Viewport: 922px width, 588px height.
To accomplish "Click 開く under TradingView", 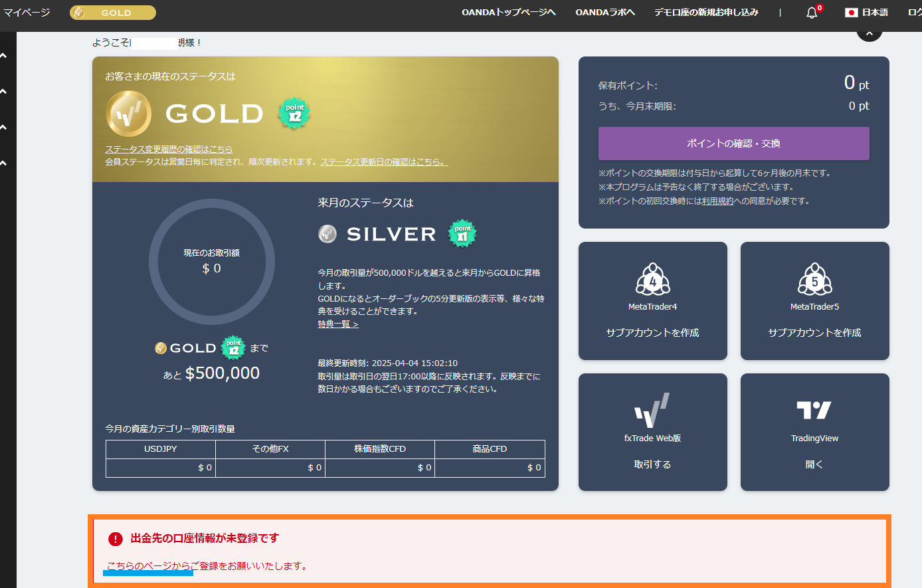I will (814, 464).
